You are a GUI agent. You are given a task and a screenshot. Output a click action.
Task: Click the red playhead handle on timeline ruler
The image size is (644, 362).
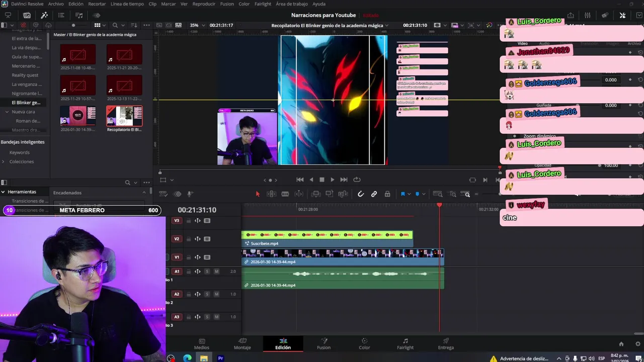click(x=439, y=205)
